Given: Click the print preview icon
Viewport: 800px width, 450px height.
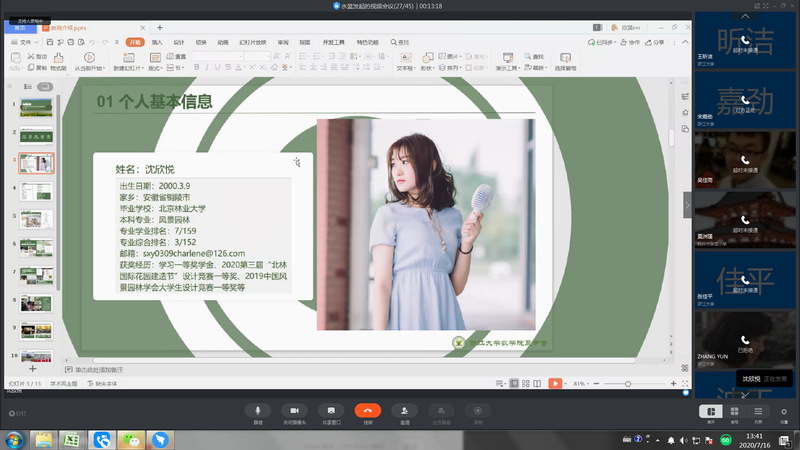Looking at the screenshot, I should pos(81,42).
